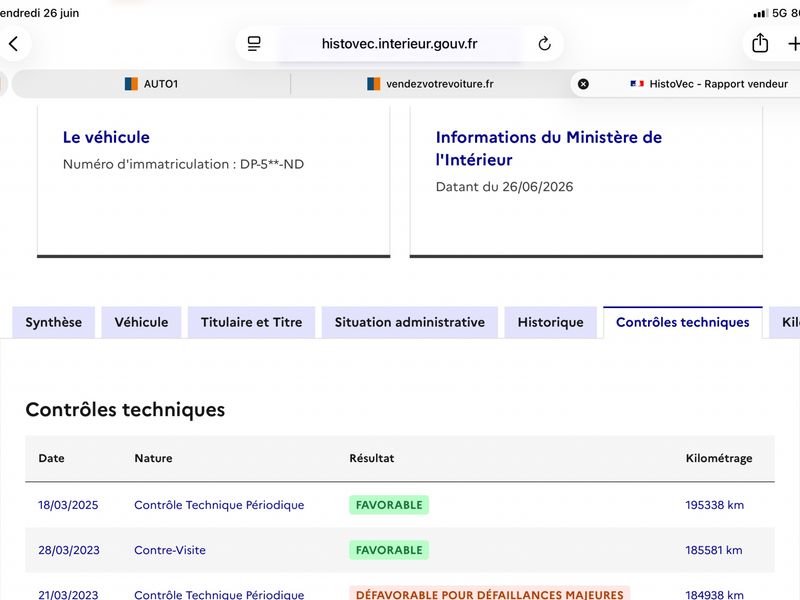Click the Contre-Visite entry
Screen dimensions: 800x600
pyautogui.click(x=170, y=550)
